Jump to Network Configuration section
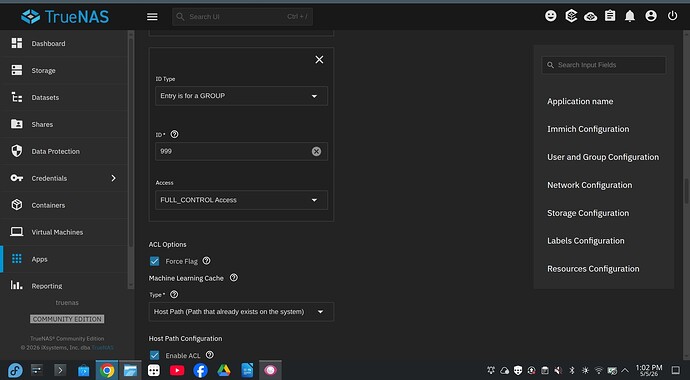 (x=589, y=185)
